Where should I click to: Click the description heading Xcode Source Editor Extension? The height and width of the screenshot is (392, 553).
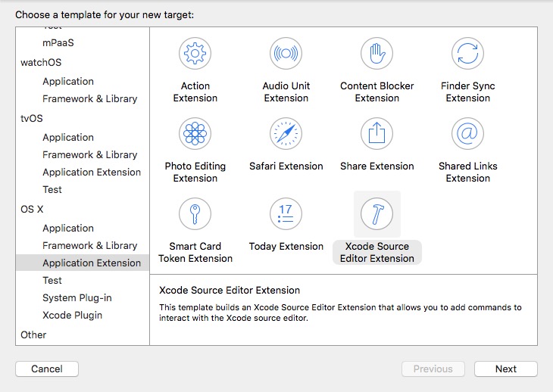click(230, 290)
